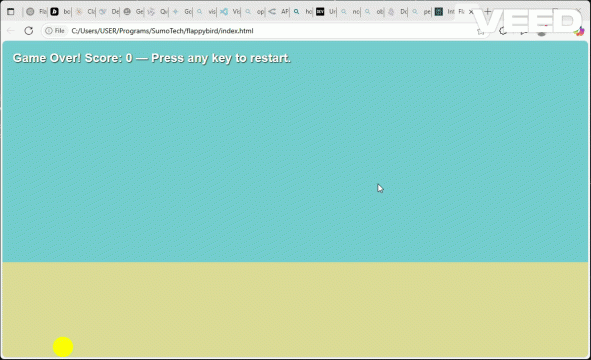The image size is (591, 360).
Task: Open the 'op' search tab
Action: (254, 12)
